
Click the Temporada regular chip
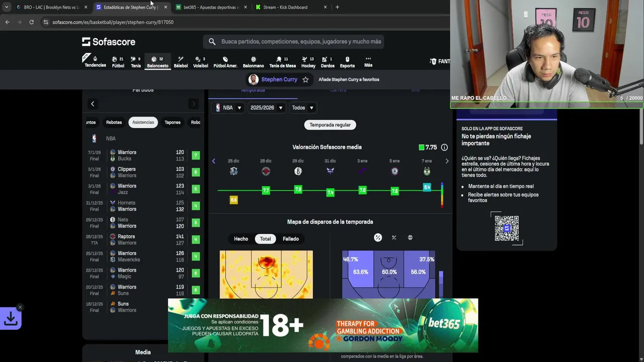click(x=330, y=125)
